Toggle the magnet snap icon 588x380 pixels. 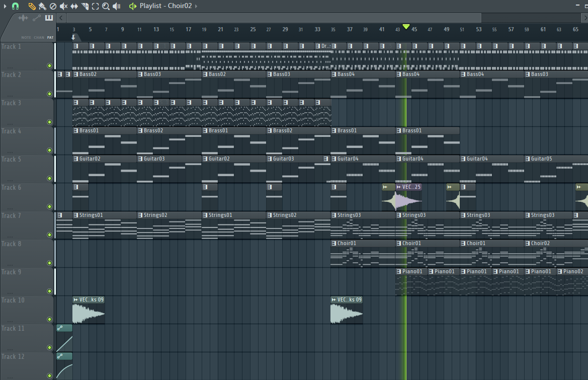pyautogui.click(x=16, y=6)
